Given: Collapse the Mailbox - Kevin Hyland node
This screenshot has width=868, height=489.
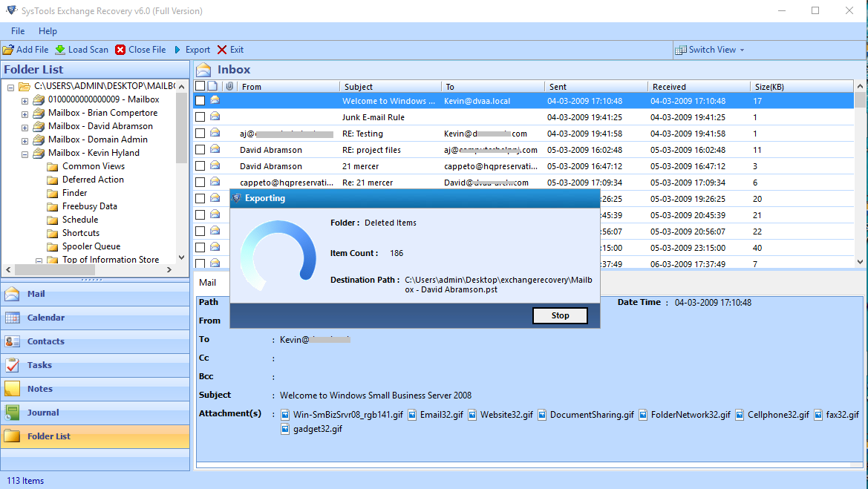Looking at the screenshot, I should (x=24, y=152).
